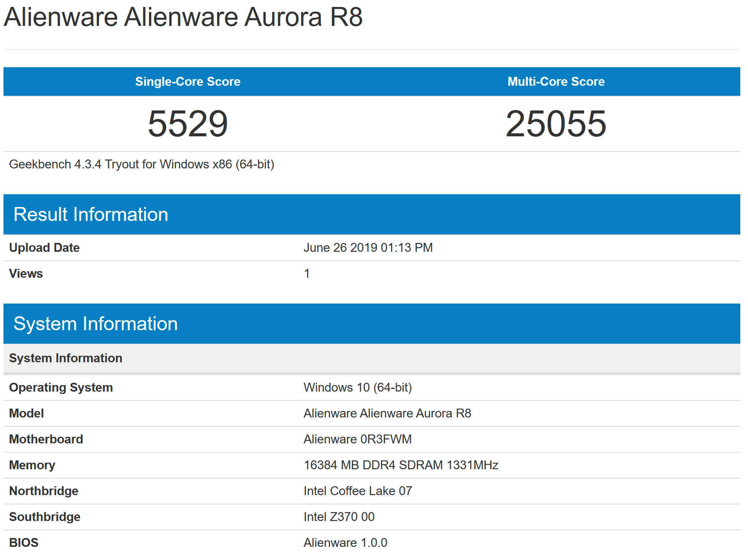Viewport: 748px width, 560px height.
Task: Select the Alienware 1.0.0 BIOS value
Action: (345, 543)
